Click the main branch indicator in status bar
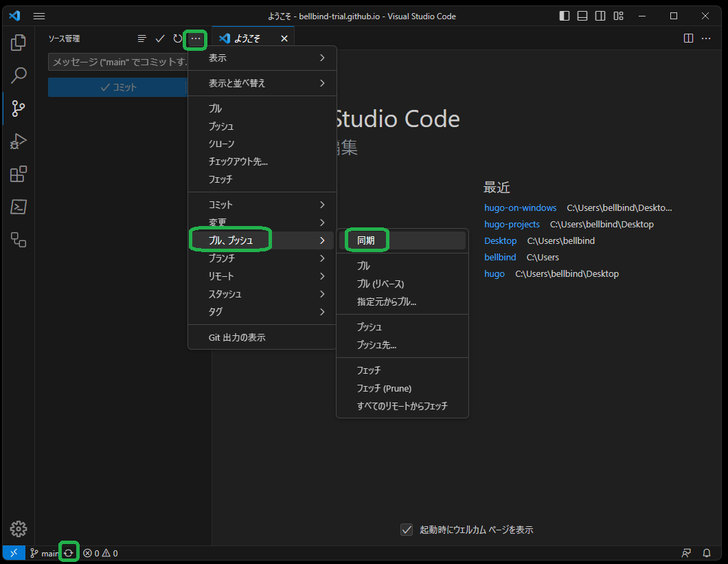This screenshot has height=564, width=728. coord(44,553)
